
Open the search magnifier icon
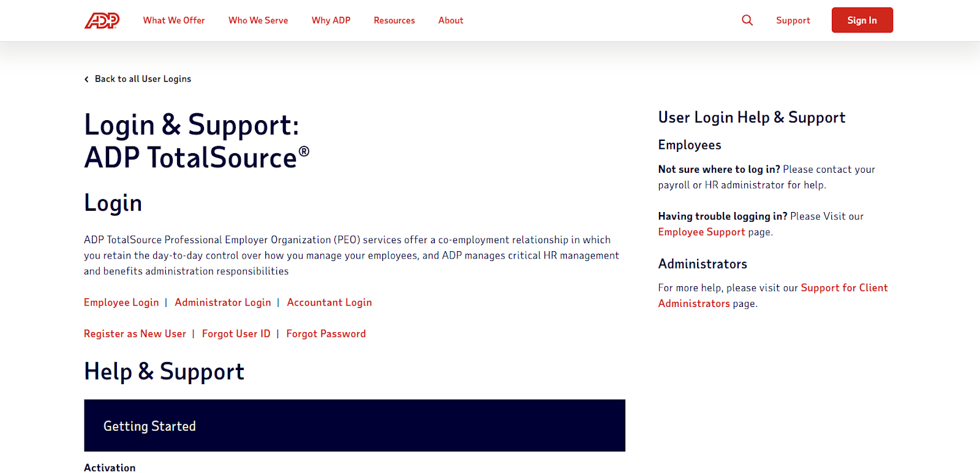coord(747,20)
